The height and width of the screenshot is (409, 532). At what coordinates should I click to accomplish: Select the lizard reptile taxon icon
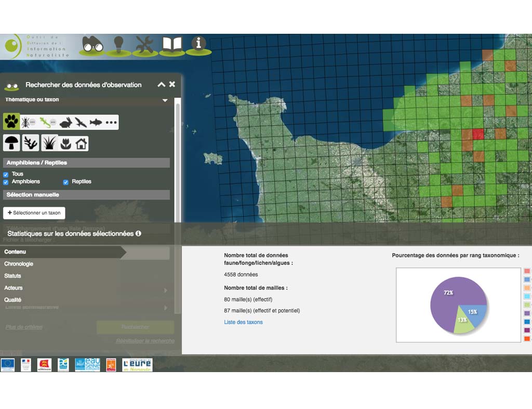45,122
